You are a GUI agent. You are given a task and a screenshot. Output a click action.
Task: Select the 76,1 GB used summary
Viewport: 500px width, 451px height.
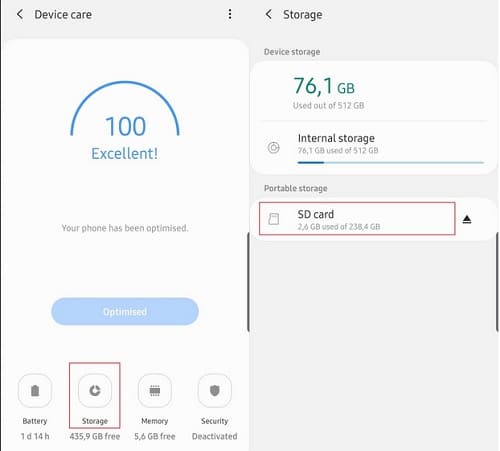pyautogui.click(x=328, y=92)
